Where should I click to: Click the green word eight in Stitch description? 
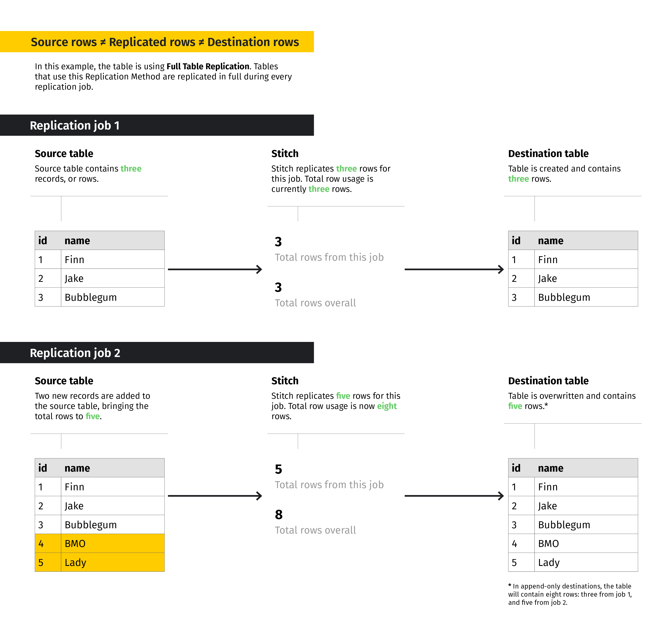tap(387, 406)
